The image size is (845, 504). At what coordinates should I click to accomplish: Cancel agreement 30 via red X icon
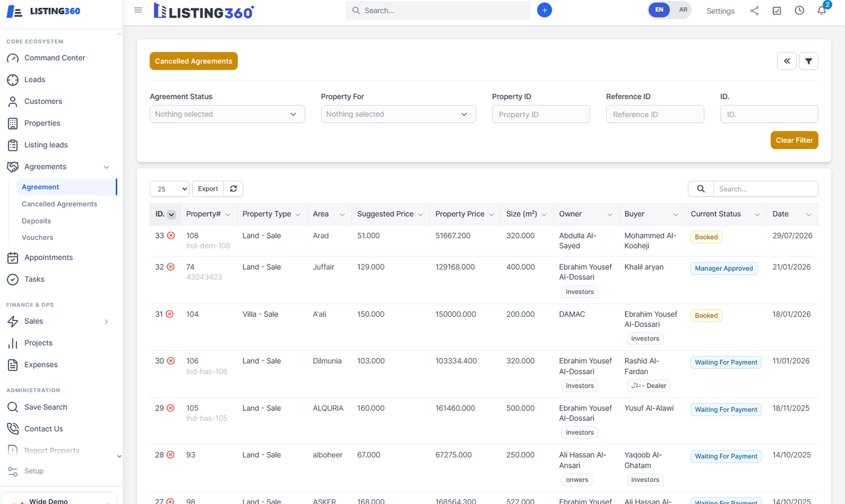[x=171, y=361]
